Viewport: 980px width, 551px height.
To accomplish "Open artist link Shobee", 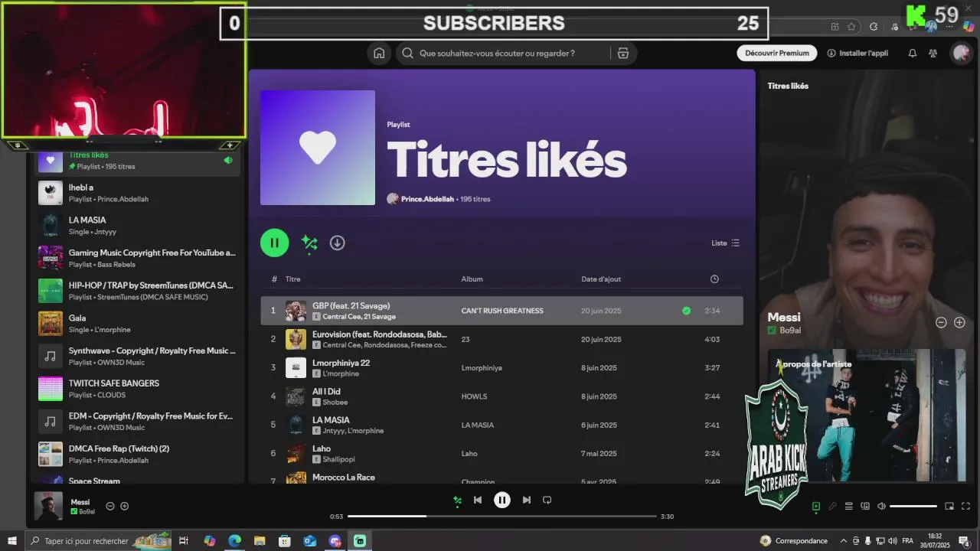I will [x=335, y=403].
